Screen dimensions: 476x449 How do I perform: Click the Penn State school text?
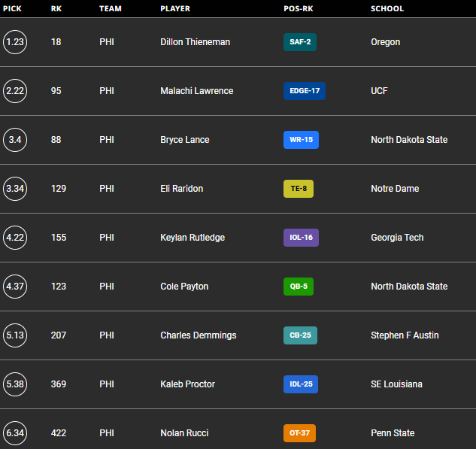393,433
